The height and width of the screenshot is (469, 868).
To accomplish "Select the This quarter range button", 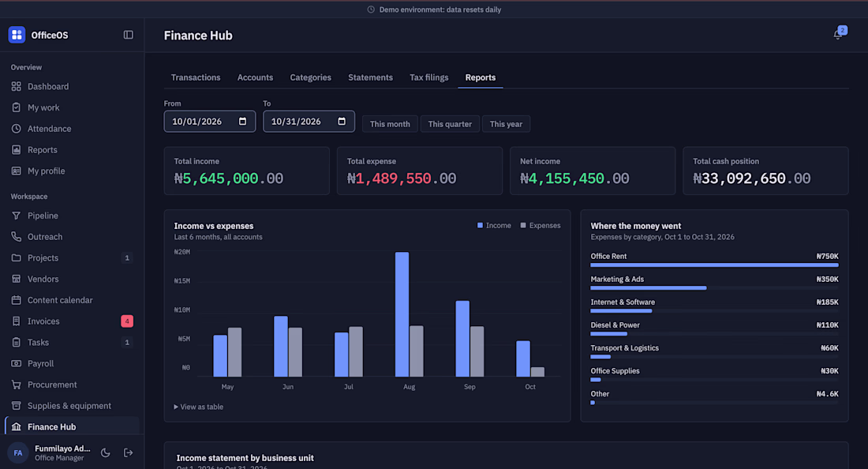I will pos(450,124).
